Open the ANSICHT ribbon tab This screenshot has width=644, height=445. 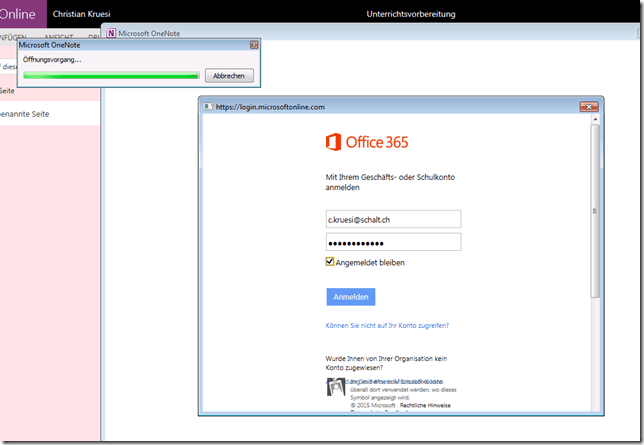[57, 35]
